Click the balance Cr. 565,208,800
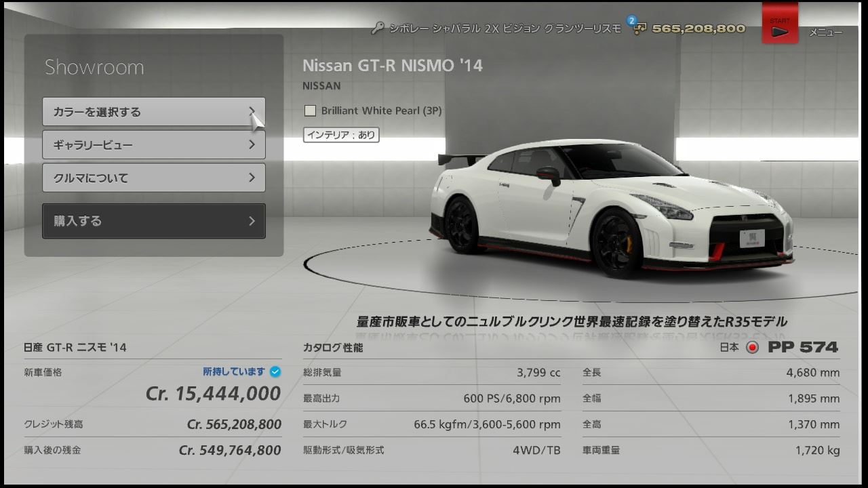 [234, 424]
